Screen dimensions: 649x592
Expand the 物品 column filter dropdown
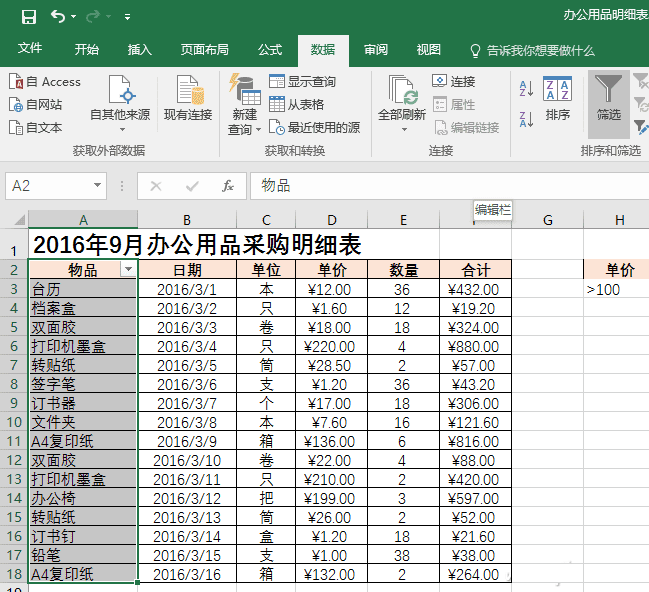pyautogui.click(x=127, y=270)
